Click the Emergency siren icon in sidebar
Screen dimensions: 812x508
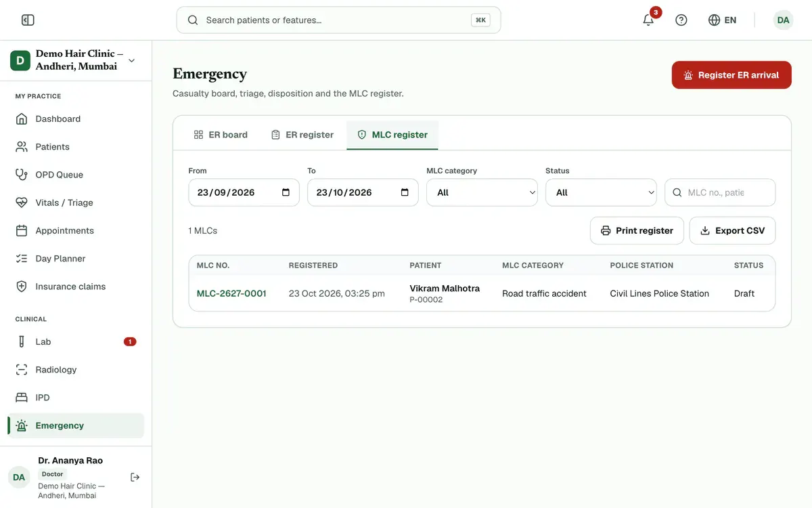click(22, 425)
